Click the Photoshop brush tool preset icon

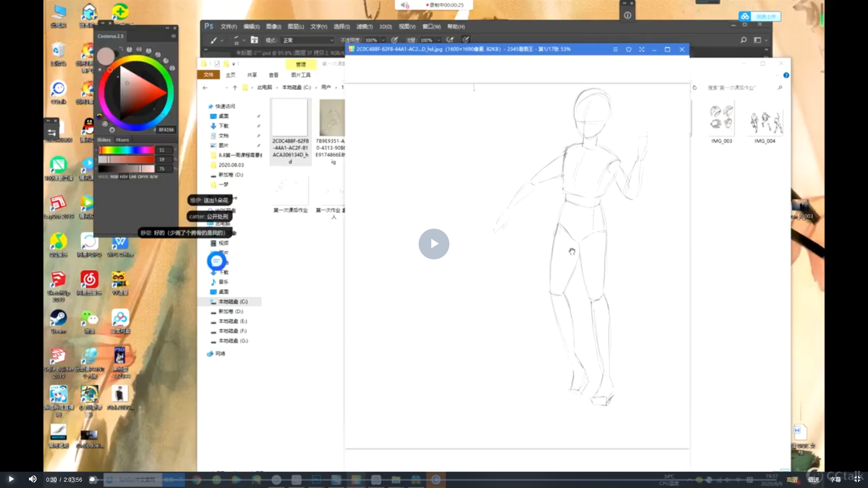214,40
